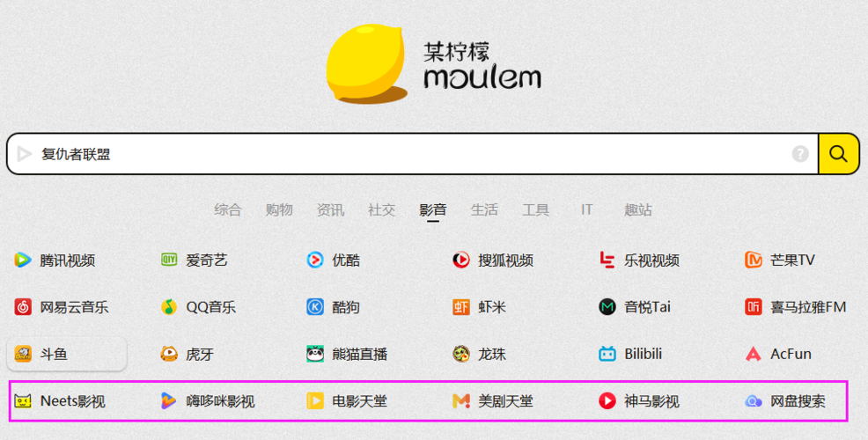Click the moulem lemon logo

[433, 63]
